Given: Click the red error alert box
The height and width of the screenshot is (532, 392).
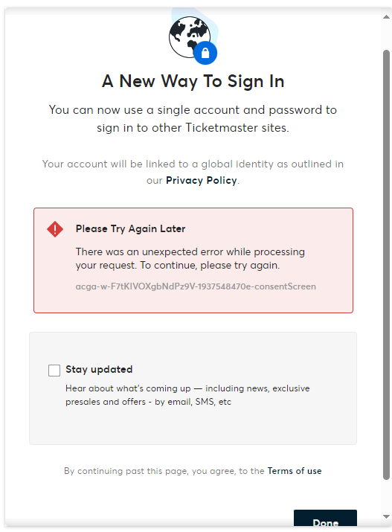Looking at the screenshot, I should point(193,260).
